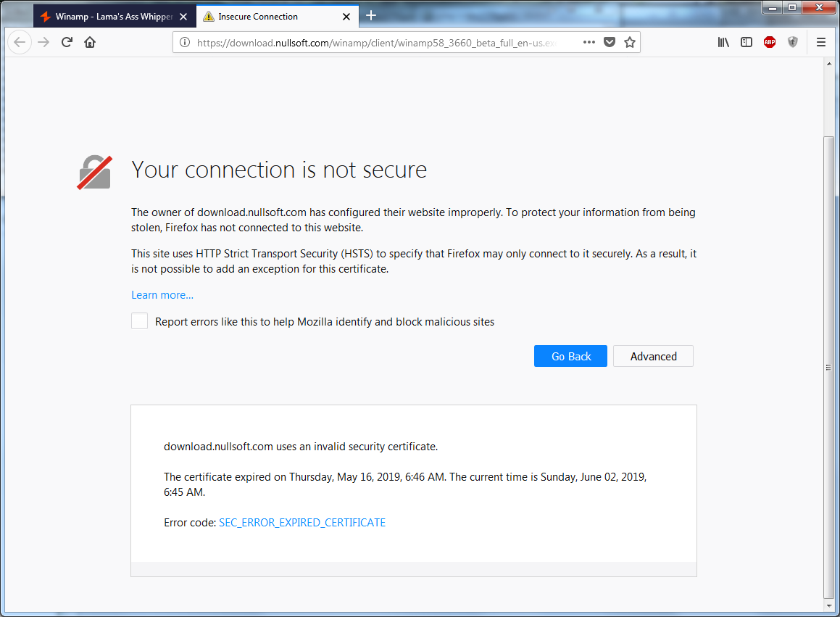840x617 pixels.
Task: Open the Library icon in toolbar
Action: pyautogui.click(x=723, y=42)
